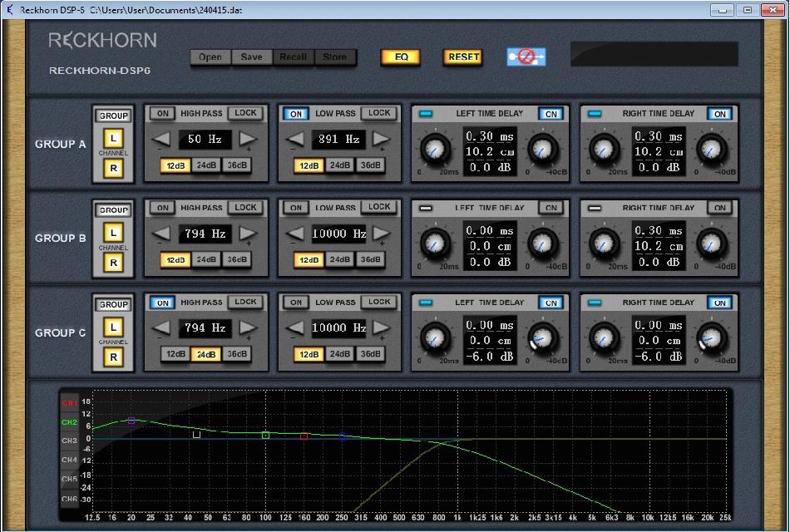The height and width of the screenshot is (532, 790).
Task: Click the Store button
Action: [334, 57]
